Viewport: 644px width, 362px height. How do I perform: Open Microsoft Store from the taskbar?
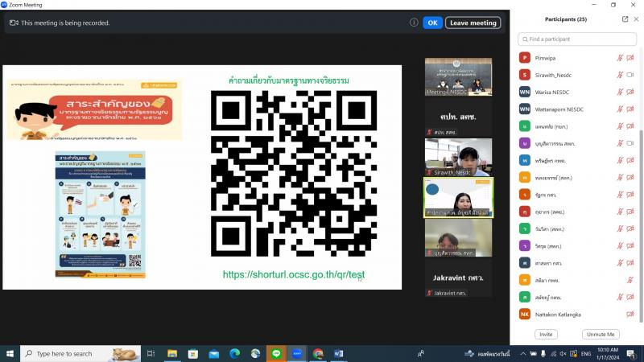coord(193,353)
